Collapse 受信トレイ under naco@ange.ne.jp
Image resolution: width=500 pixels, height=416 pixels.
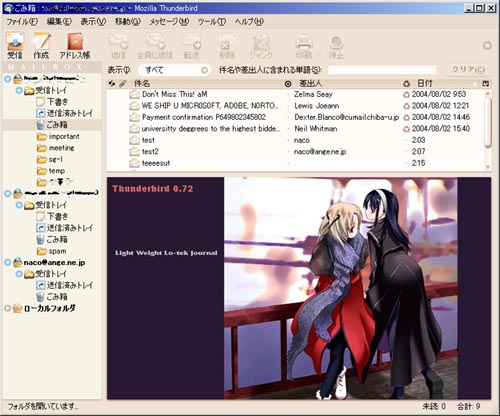point(19,274)
